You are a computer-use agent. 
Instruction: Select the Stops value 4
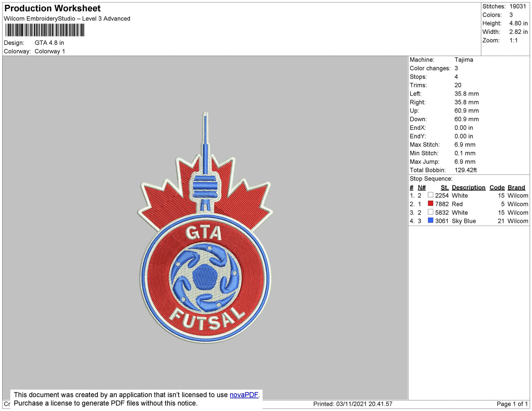pos(457,77)
